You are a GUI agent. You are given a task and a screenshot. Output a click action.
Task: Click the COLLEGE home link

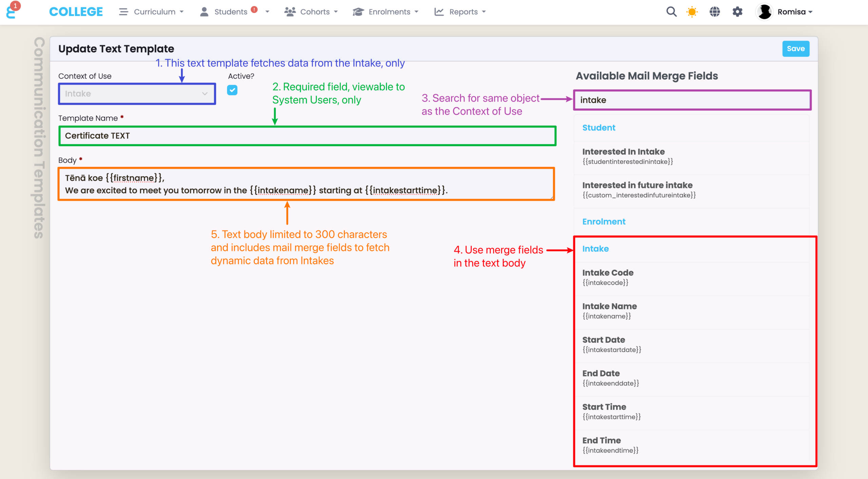coord(76,12)
